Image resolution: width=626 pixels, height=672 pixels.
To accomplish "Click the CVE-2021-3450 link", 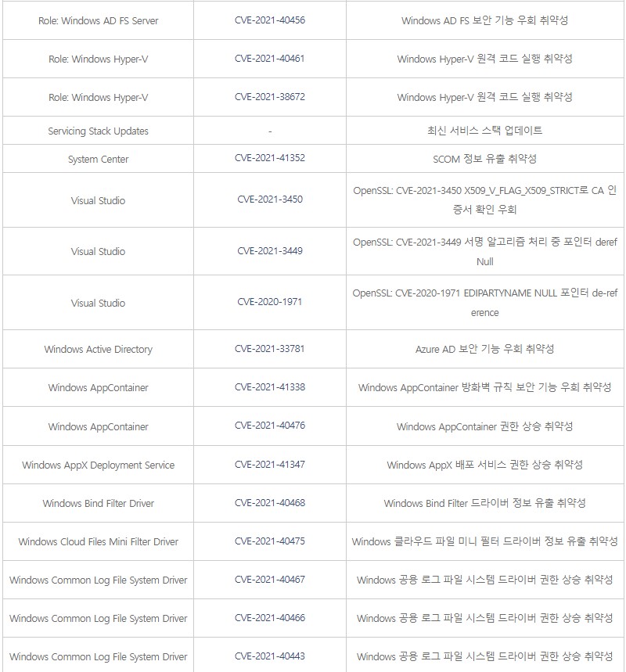I will click(x=269, y=199).
